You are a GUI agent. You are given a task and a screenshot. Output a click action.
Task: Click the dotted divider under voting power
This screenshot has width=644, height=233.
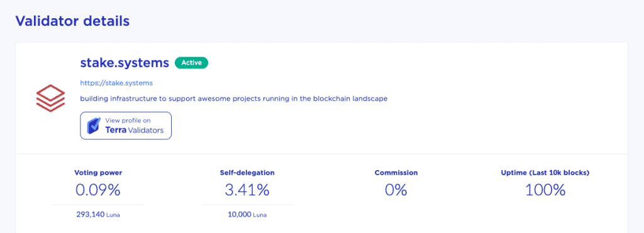point(98,204)
